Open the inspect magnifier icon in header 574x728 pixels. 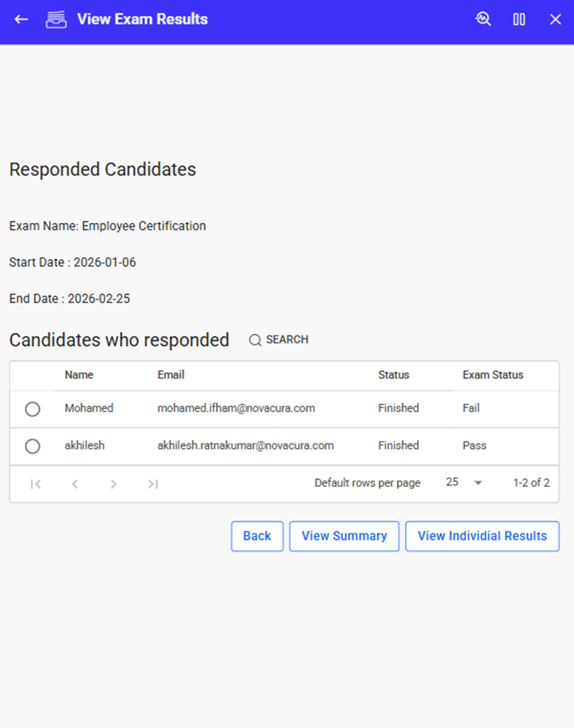point(483,19)
